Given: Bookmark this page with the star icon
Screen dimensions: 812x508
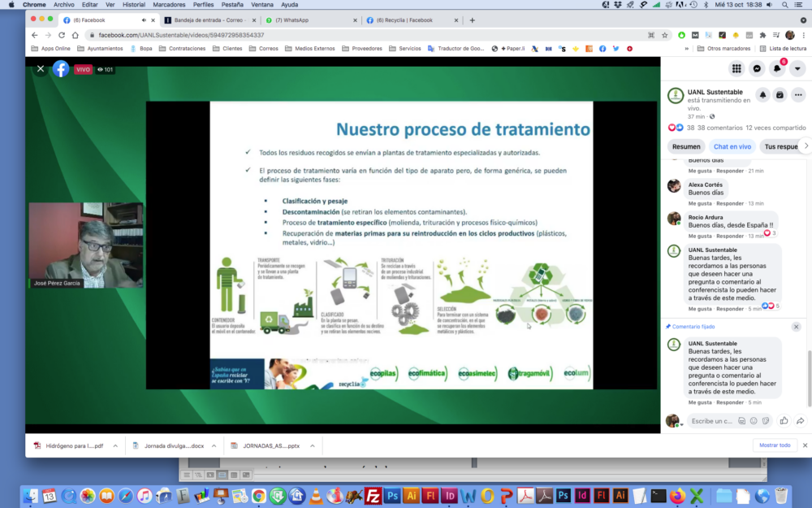Looking at the screenshot, I should [664, 35].
